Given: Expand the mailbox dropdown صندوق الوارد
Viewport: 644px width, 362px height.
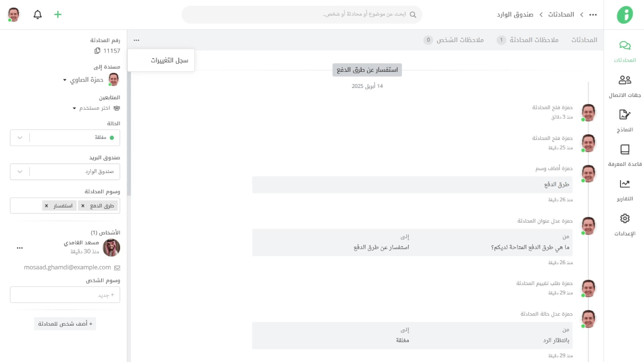Looking at the screenshot, I should (20, 172).
